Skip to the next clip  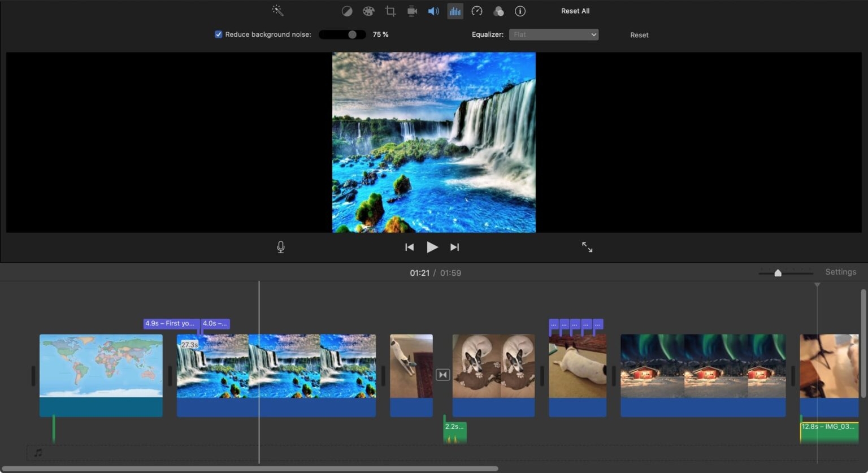point(454,247)
